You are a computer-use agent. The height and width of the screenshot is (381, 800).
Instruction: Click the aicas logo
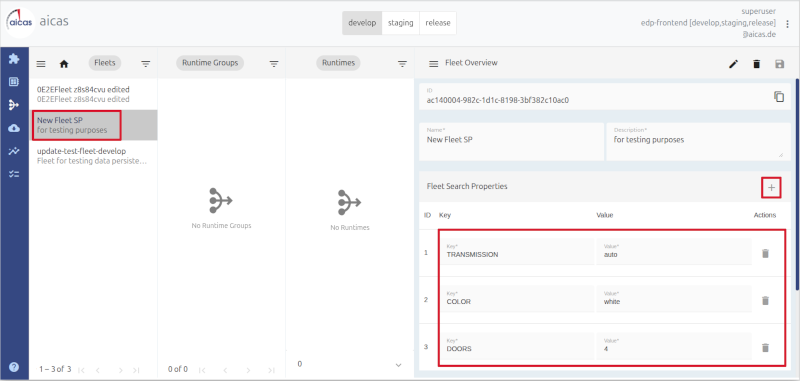(21, 23)
